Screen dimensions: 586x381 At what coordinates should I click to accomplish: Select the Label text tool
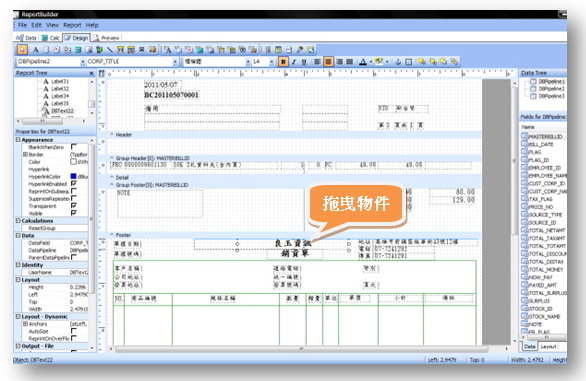(36, 49)
